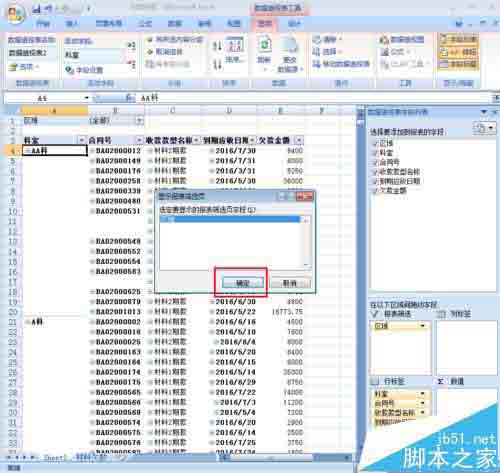The image size is (500, 473).
Task: Click the Name Box showing A4
Action: [43, 98]
